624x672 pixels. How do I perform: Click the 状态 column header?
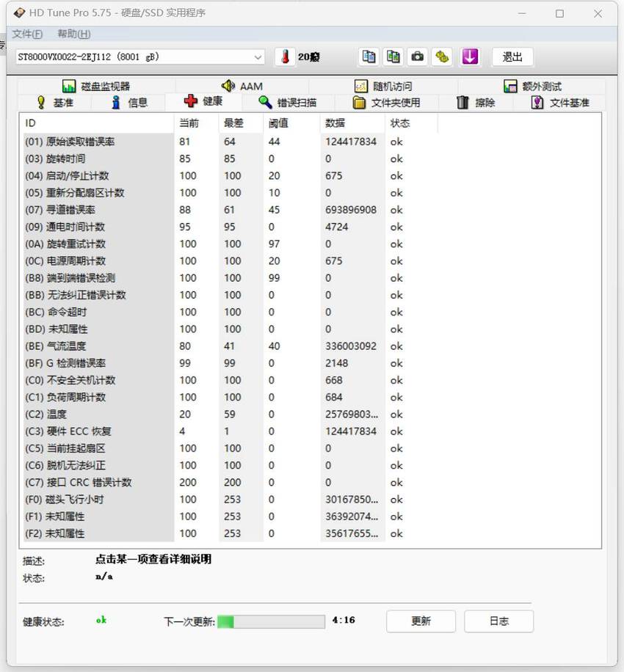[411, 123]
